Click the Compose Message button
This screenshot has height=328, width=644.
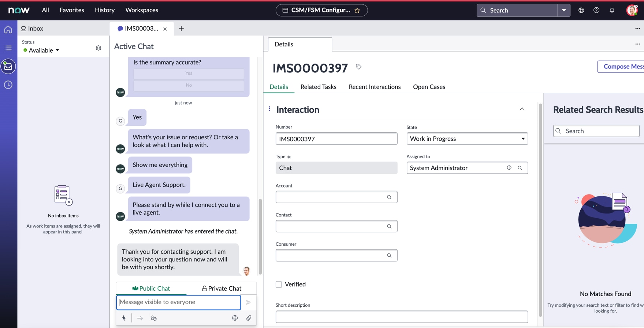(622, 67)
